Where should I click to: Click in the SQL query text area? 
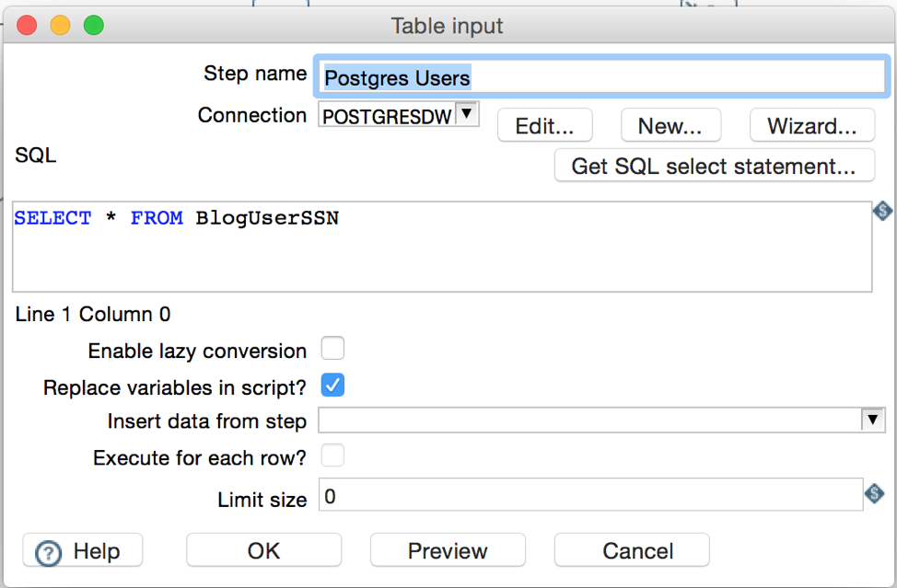[x=442, y=247]
